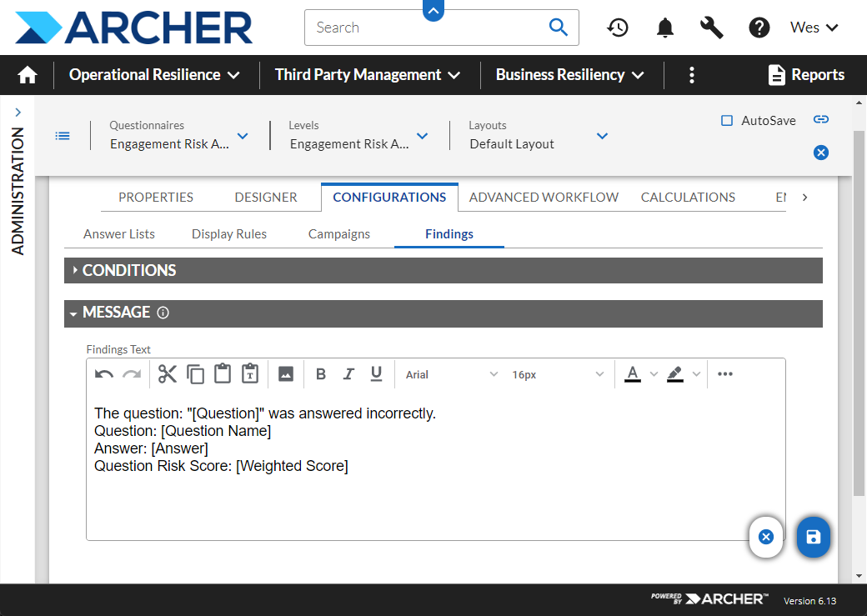Paste as plain text icon
The width and height of the screenshot is (867, 616).
[x=250, y=373]
